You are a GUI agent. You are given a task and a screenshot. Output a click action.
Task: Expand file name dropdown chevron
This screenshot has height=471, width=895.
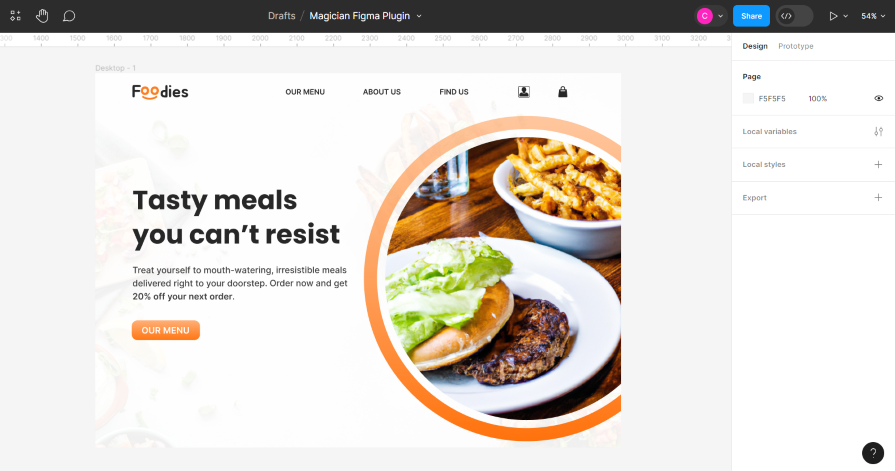tap(419, 16)
